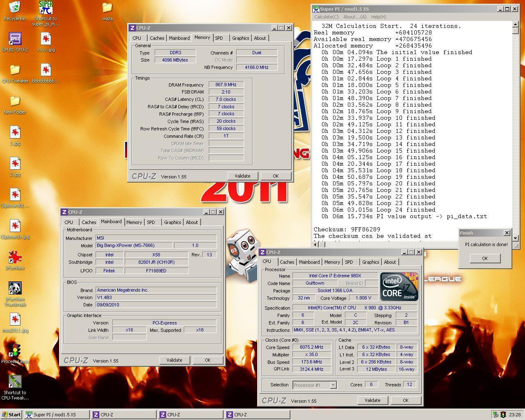
Task: Switch to Super PI taskbar button
Action: pyautogui.click(x=56, y=415)
